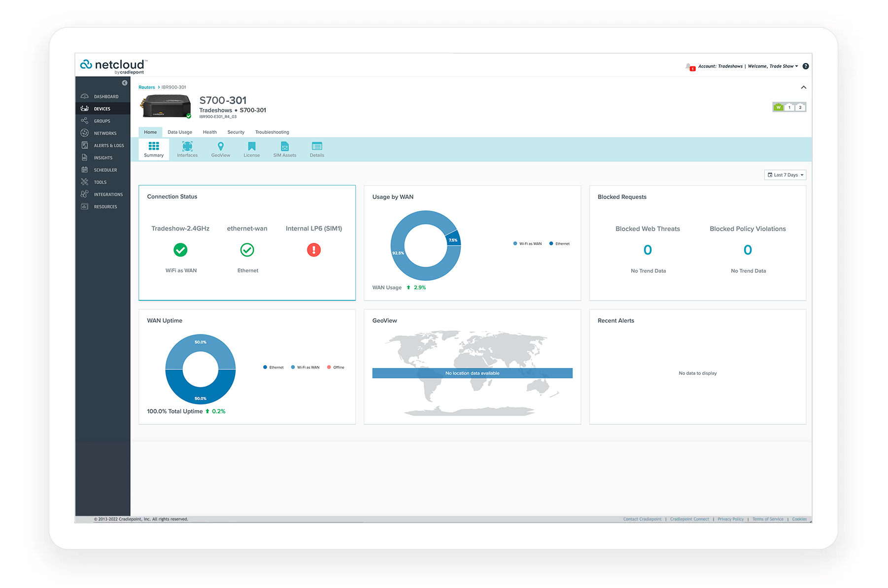
Task: Toggle Offline legend in WAN Uptime
Action: pyautogui.click(x=336, y=367)
